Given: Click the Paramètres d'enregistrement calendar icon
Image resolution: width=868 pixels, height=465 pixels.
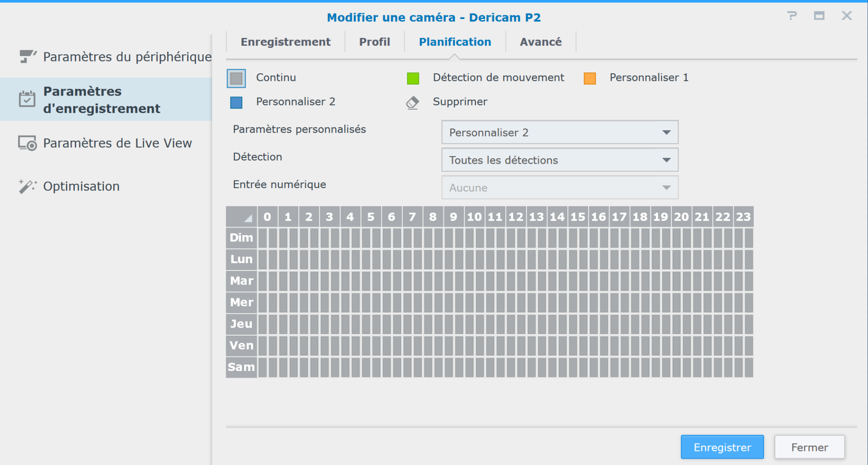Looking at the screenshot, I should [x=27, y=99].
